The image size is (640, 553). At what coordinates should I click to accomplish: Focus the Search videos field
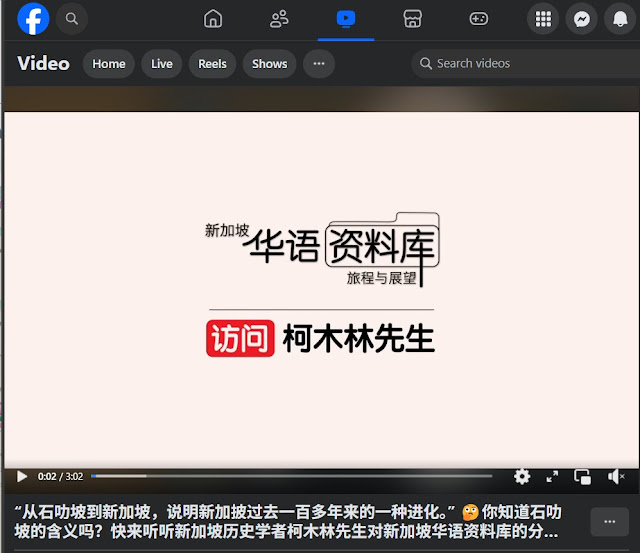pos(526,64)
